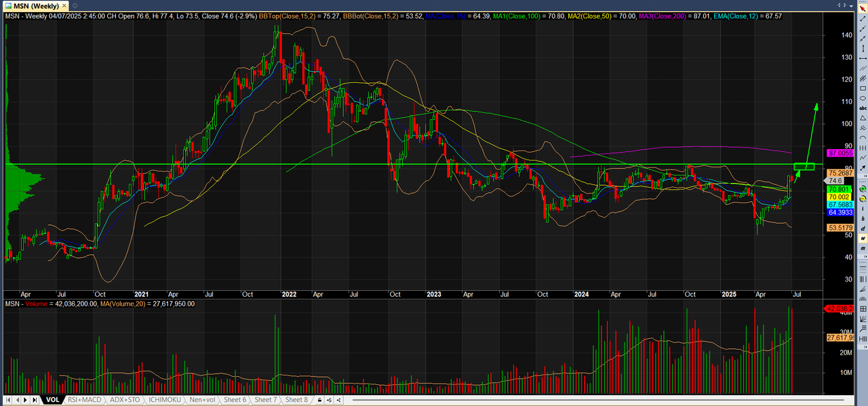Switch chart to daily 'd' interval
The height and width of the screenshot is (406, 868).
click(863, 228)
